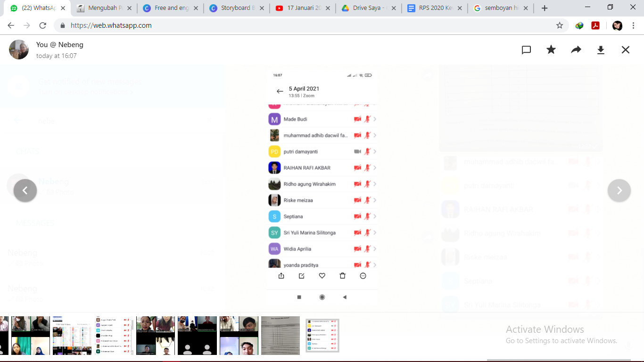Viewport: 644px width, 362px height.
Task: Go to the next photo with the right arrow
Action: (619, 190)
